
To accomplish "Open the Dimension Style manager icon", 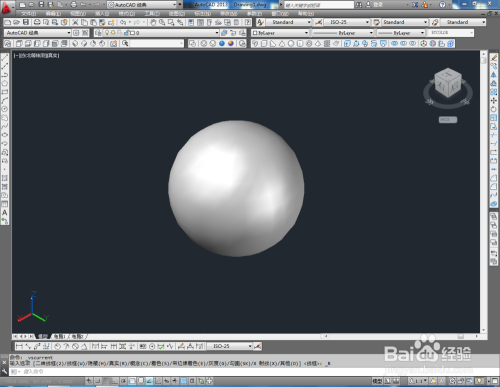I will pyautogui.click(x=318, y=22).
